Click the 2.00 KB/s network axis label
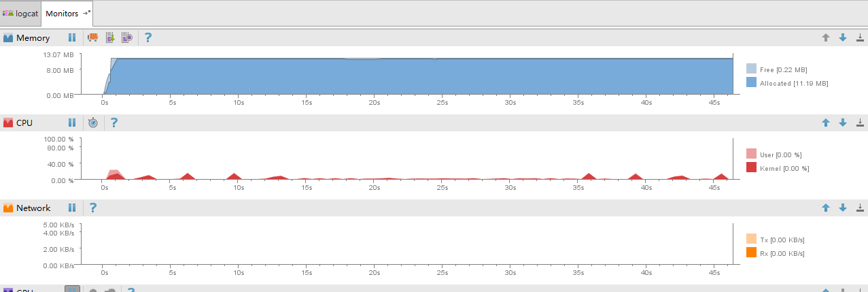868x292 pixels. click(58, 249)
